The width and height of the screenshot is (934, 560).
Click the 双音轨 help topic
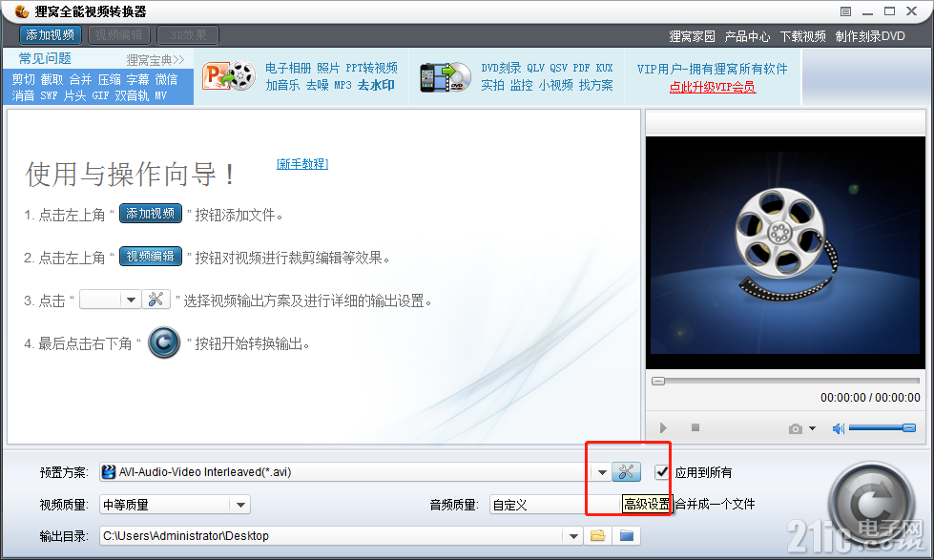132,95
